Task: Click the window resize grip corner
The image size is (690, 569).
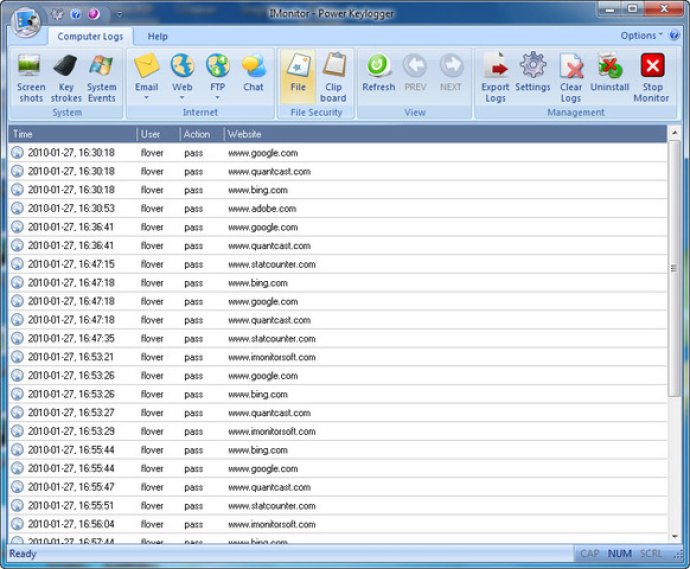Action: pyautogui.click(x=678, y=555)
